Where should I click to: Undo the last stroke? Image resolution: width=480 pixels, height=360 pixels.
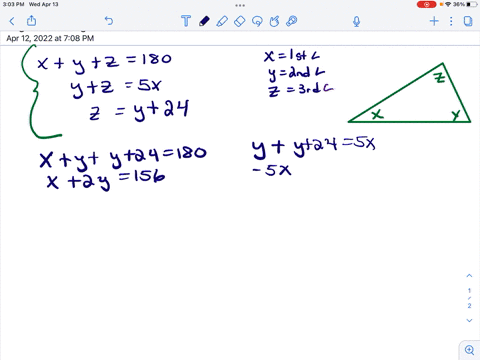click(x=109, y=21)
